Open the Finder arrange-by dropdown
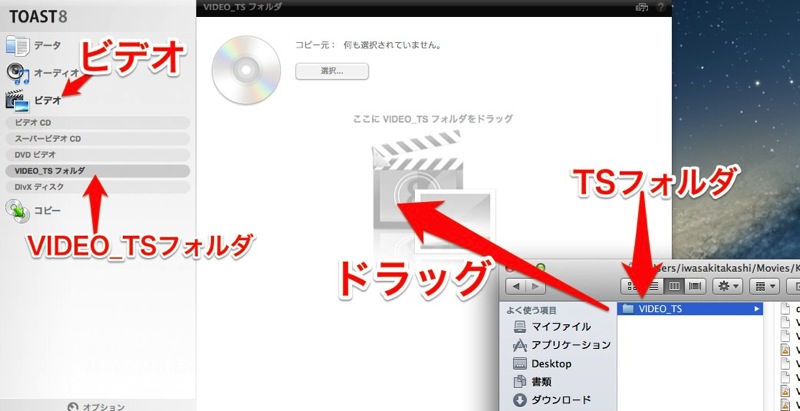The height and width of the screenshot is (411, 800). click(764, 287)
